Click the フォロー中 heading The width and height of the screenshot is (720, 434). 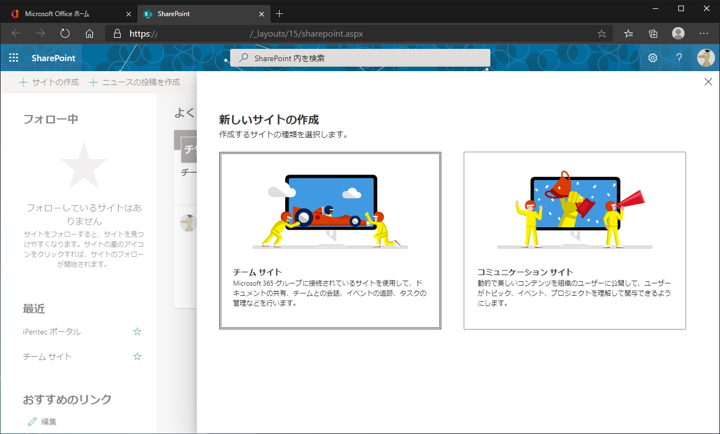51,119
